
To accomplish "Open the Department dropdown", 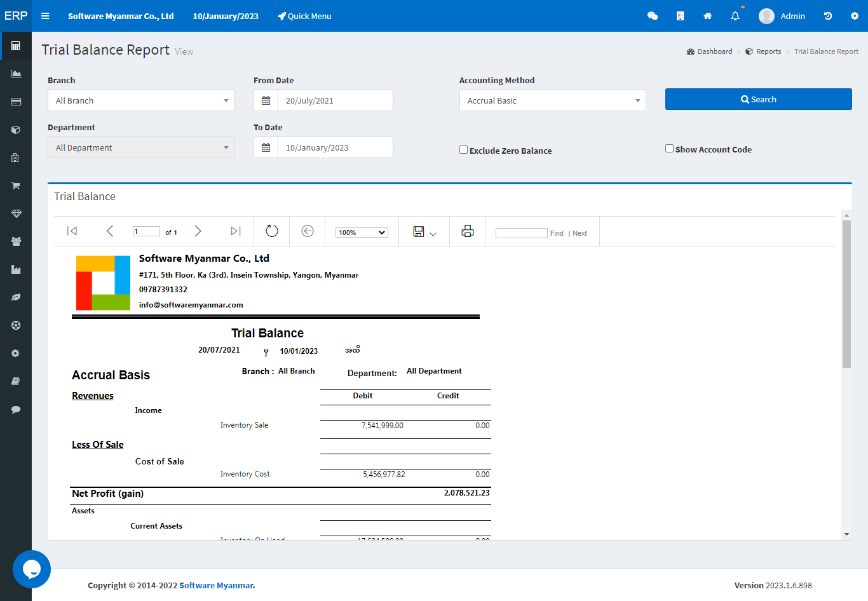I will [x=141, y=147].
